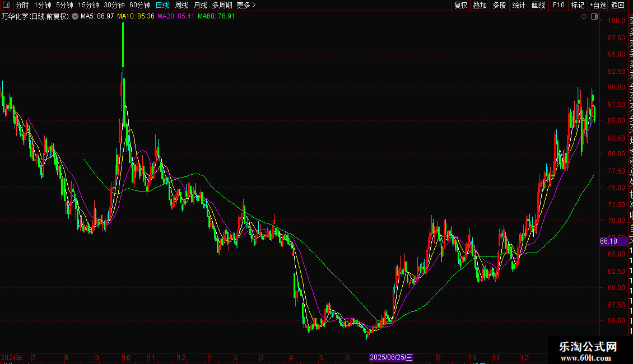This screenshot has height=364, width=633.
Task: Click the diamond icon at chart top-right
Action: click(584, 17)
